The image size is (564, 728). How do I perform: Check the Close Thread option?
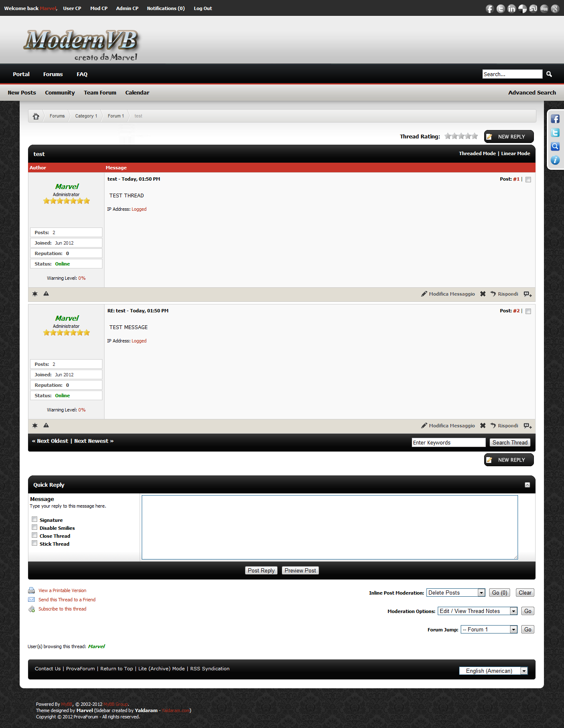(35, 536)
